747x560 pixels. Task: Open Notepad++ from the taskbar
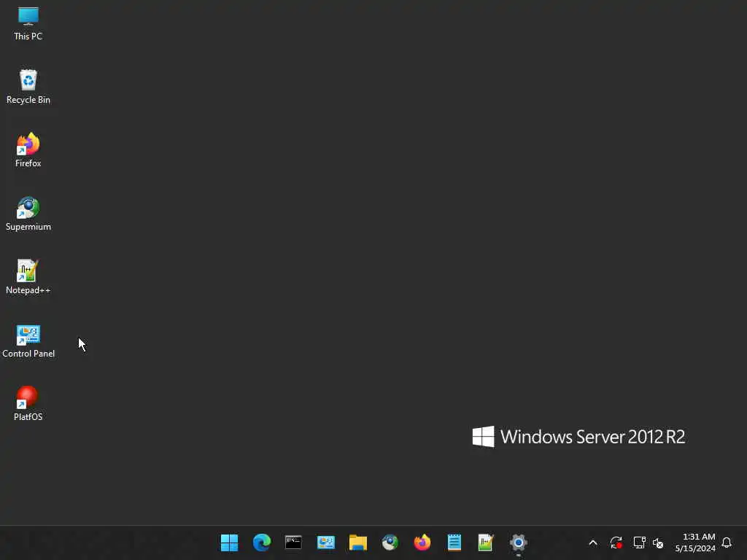486,542
